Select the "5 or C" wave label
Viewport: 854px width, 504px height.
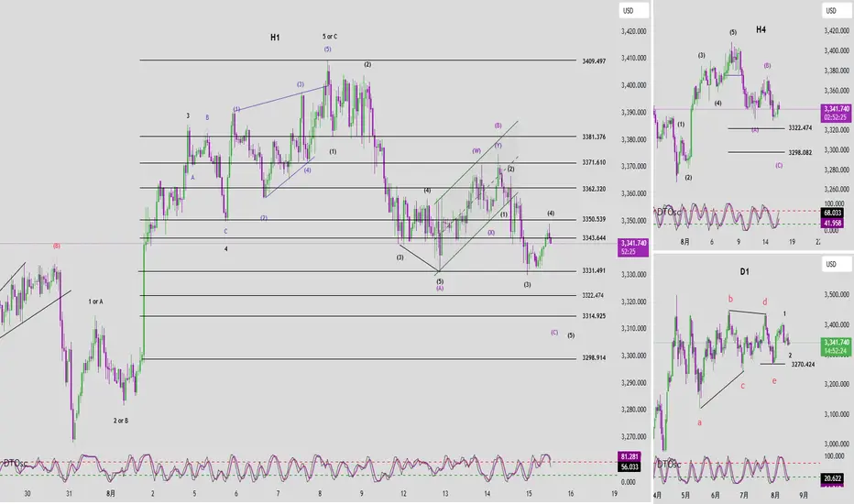pos(330,37)
